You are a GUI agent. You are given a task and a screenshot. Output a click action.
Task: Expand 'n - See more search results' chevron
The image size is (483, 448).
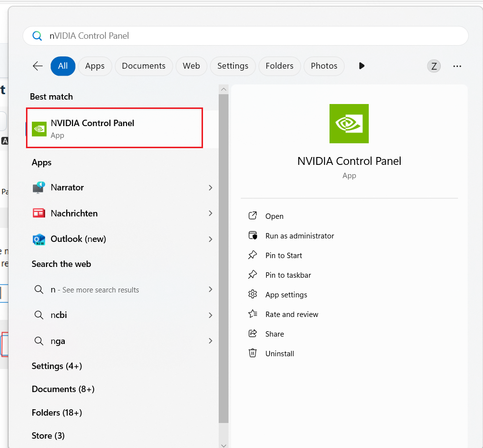pyautogui.click(x=210, y=289)
